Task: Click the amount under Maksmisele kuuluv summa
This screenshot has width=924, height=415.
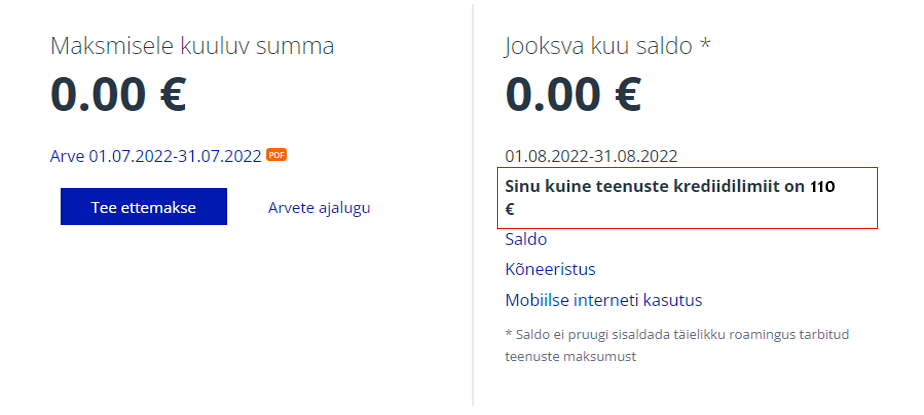Action: coord(118,94)
